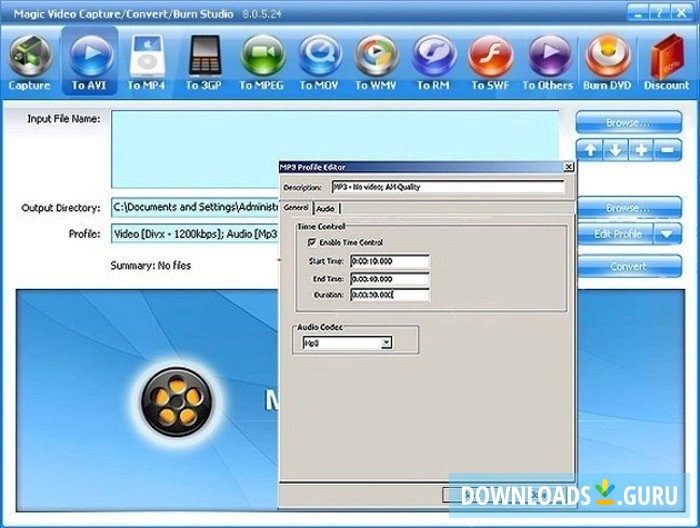Close the MP3 Profile Editor dialog

[x=568, y=167]
